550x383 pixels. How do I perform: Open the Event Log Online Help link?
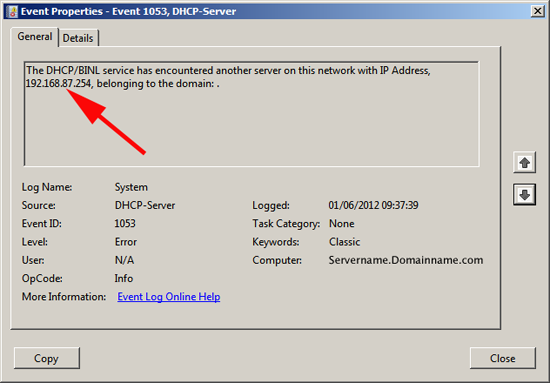tap(169, 297)
